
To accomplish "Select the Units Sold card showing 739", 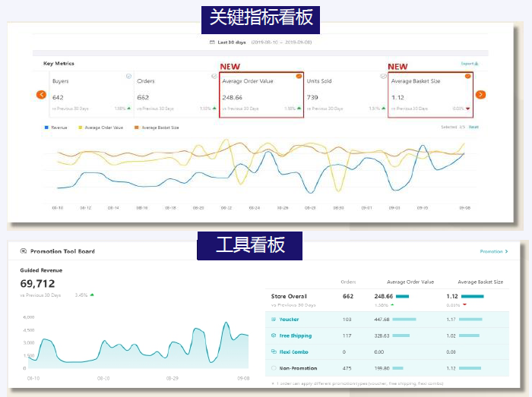I will point(346,95).
